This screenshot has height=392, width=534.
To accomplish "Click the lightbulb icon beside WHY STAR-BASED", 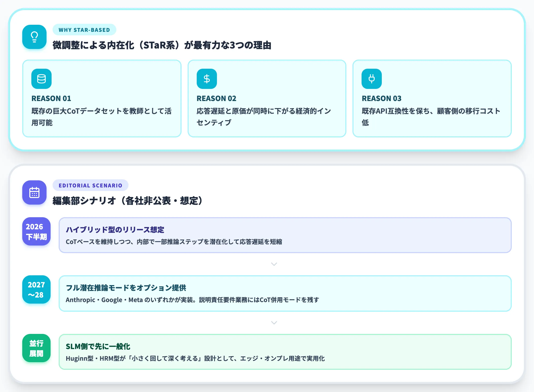I will click(x=34, y=37).
